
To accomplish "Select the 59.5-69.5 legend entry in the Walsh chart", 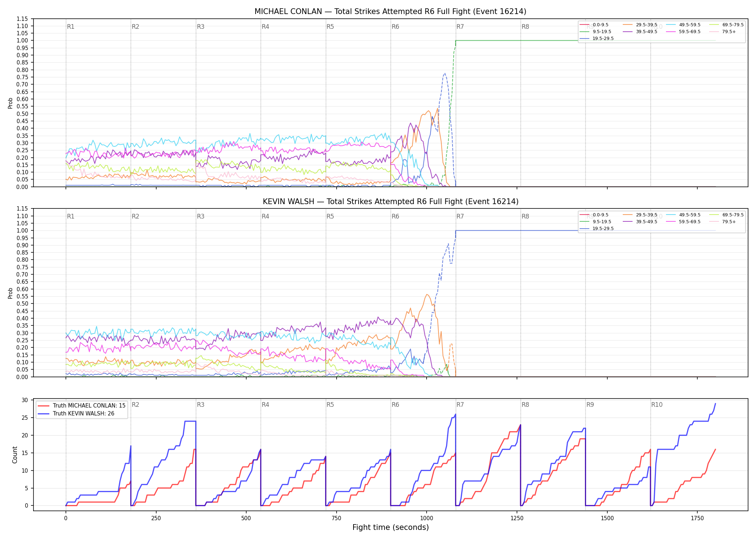I will click(x=683, y=222).
